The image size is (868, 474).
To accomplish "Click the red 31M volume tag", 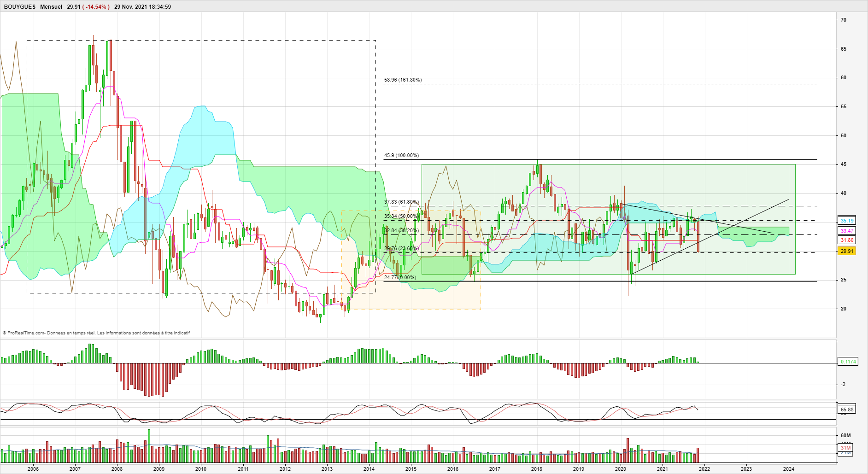I will pos(845,448).
